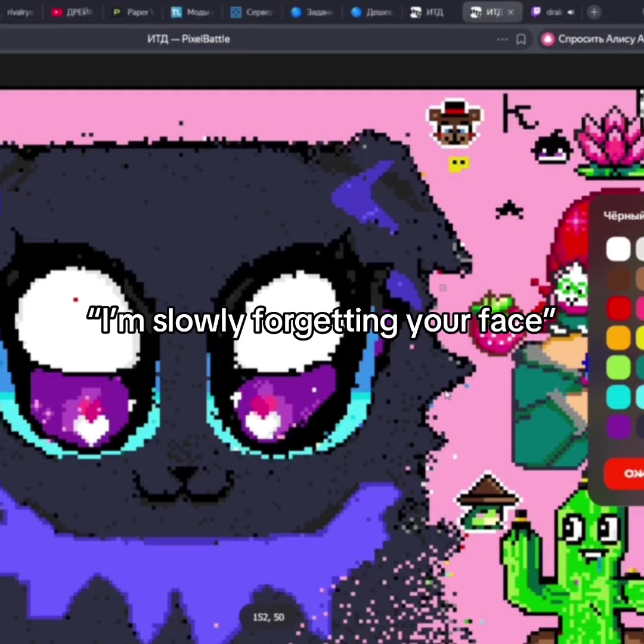This screenshot has width=644, height=644.
Task: Close the active ИТД tab
Action: tap(511, 13)
